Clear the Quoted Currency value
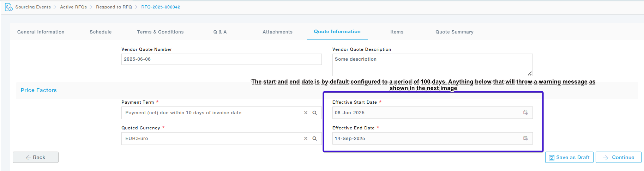The image size is (644, 171). [306, 139]
